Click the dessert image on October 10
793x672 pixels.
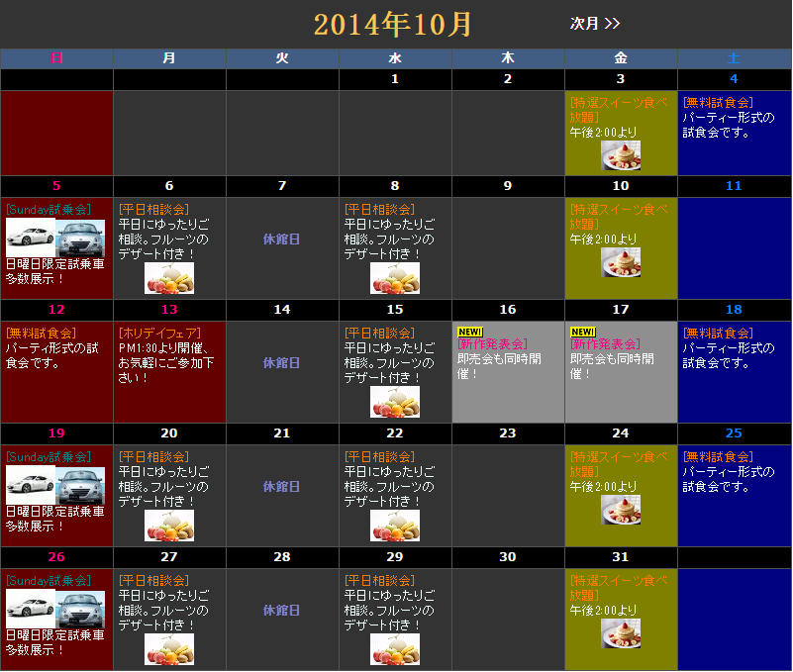point(621,261)
